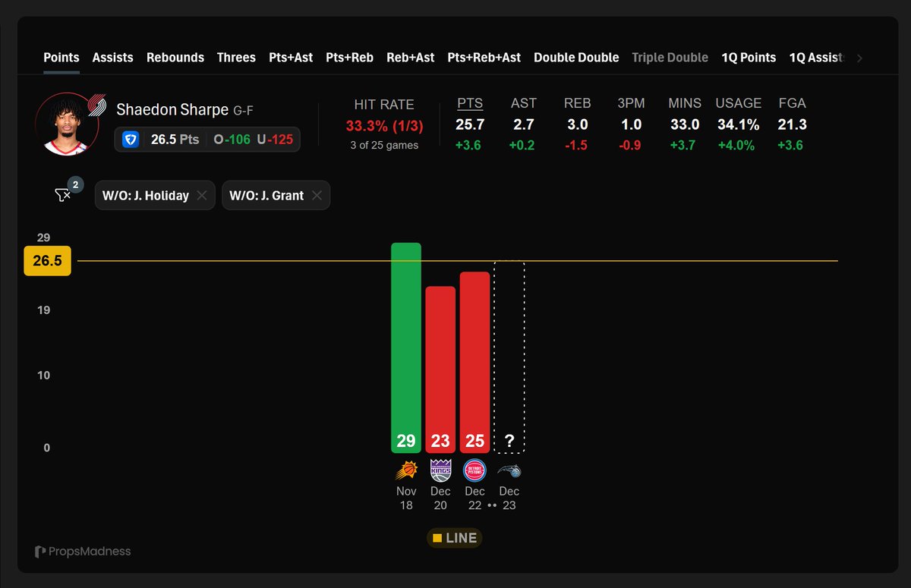Click the FGA stat header
The image size is (911, 588).
click(x=793, y=103)
